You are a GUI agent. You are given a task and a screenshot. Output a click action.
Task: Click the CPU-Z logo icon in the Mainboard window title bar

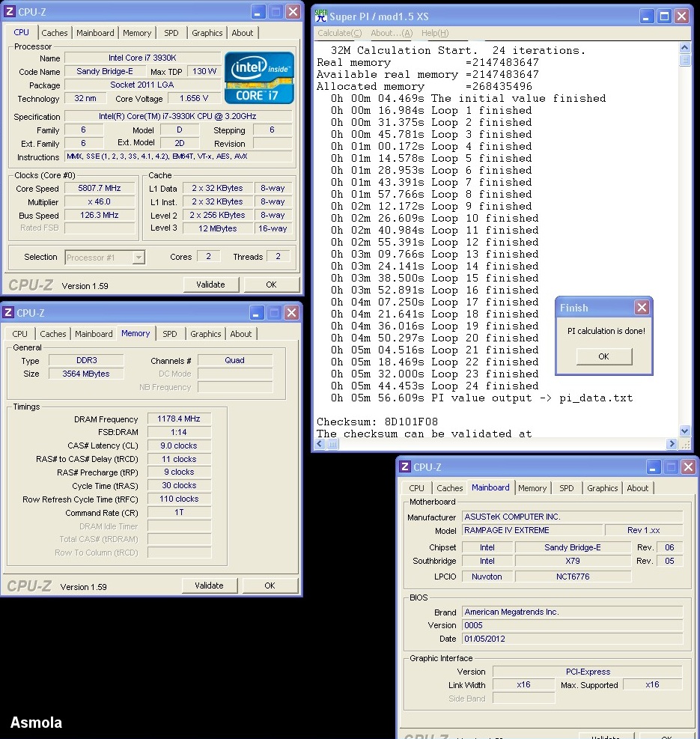[404, 466]
